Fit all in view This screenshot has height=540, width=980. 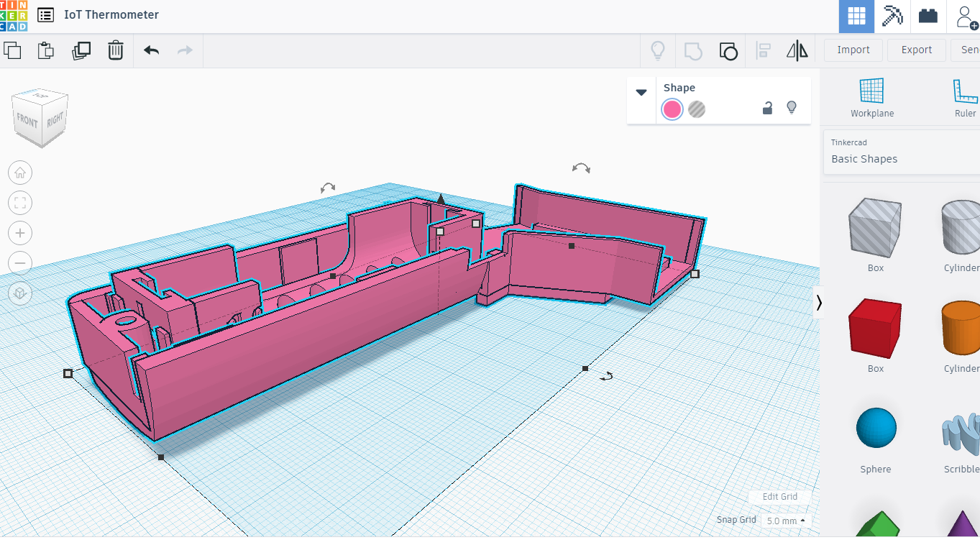pos(20,203)
